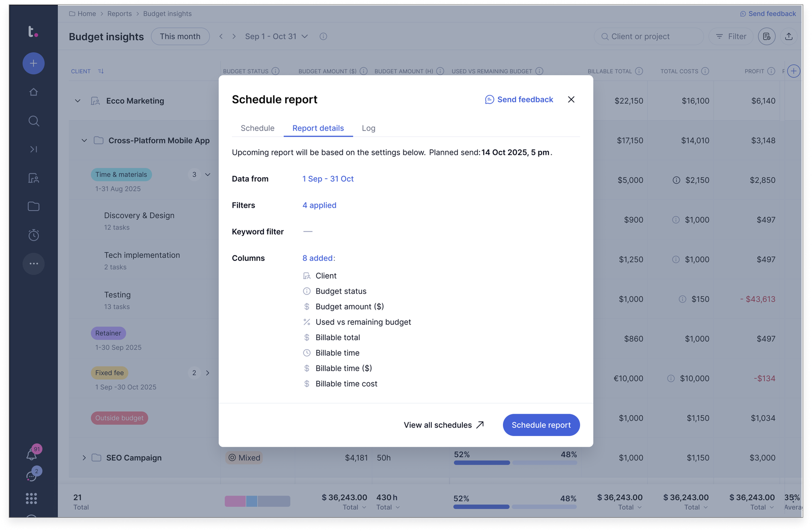812x531 pixels.
Task: Collapse the Ecco Marketing client row
Action: point(78,101)
